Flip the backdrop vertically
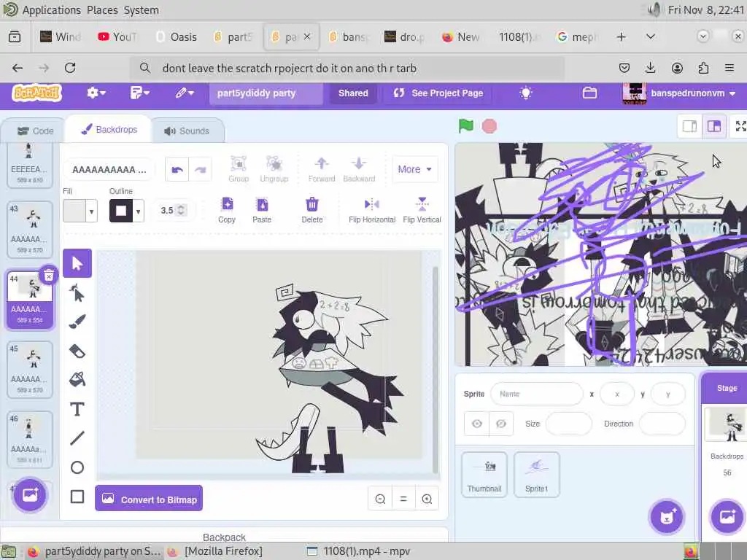 click(422, 210)
